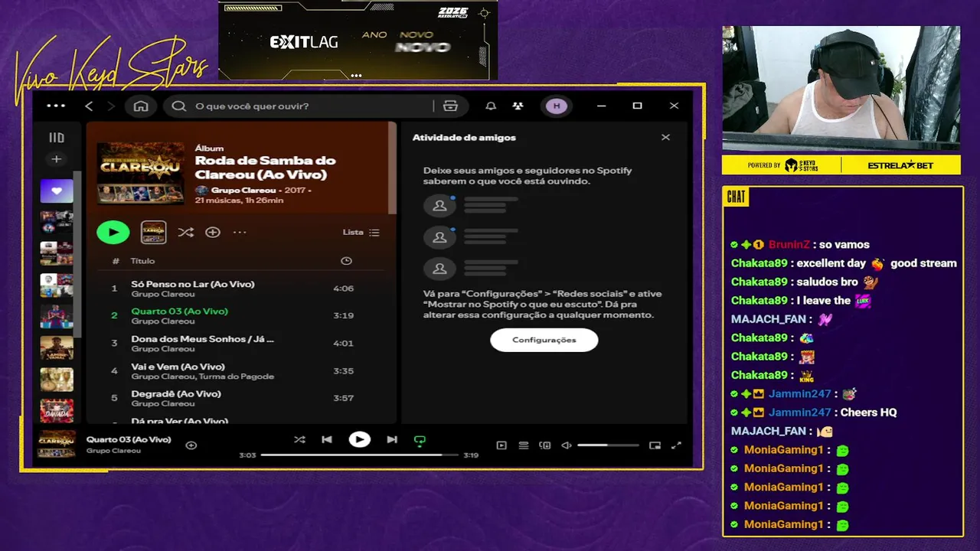Open the Browse icon in search bar
This screenshot has width=980, height=551.
click(450, 106)
